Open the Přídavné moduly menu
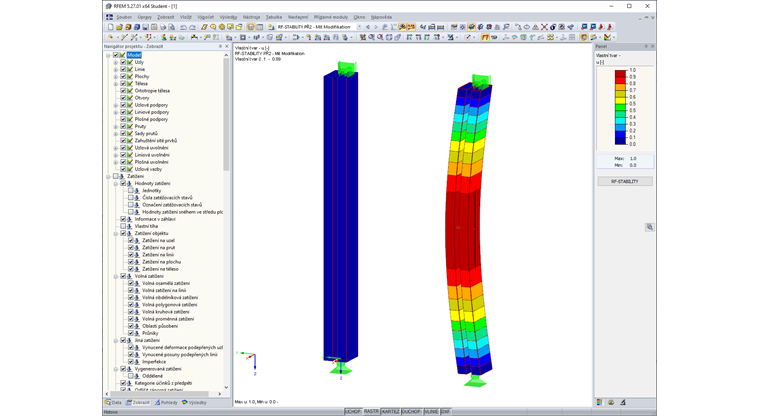The width and height of the screenshot is (760, 416). click(331, 17)
